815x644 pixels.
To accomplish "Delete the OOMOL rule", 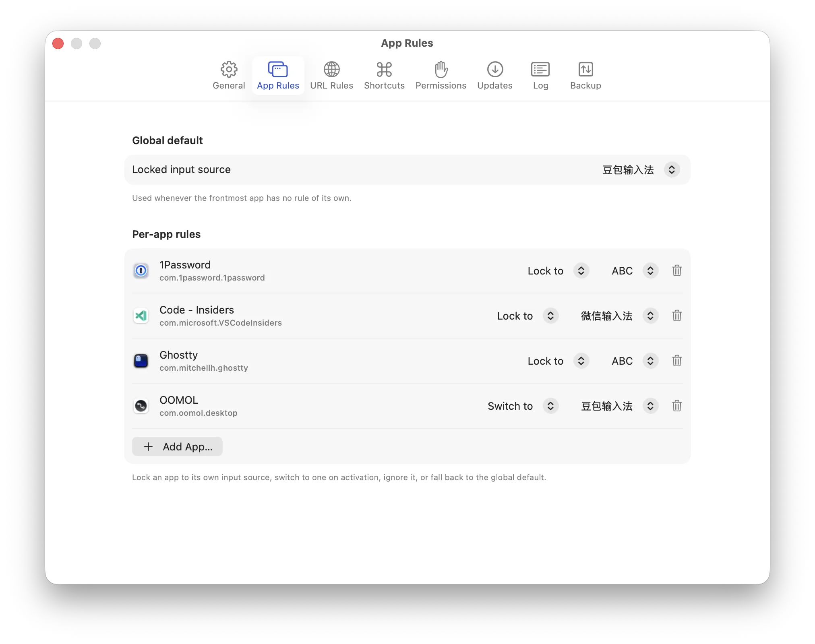I will tap(677, 406).
